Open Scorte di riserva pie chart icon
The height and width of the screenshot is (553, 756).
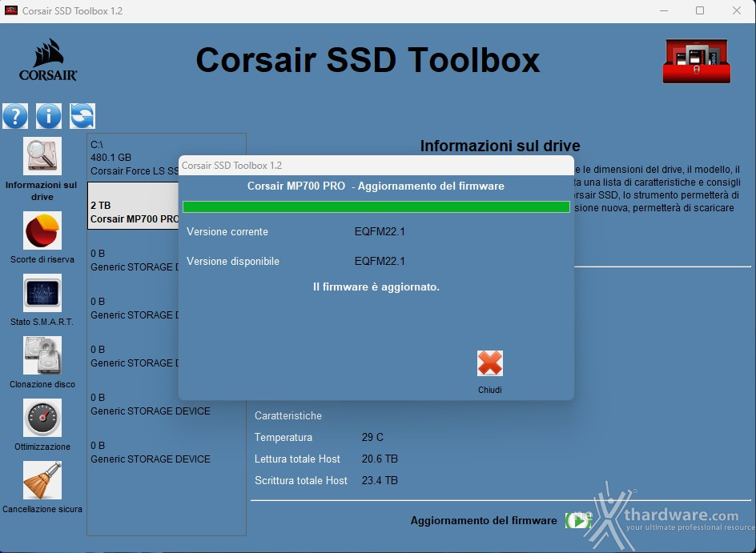point(42,230)
